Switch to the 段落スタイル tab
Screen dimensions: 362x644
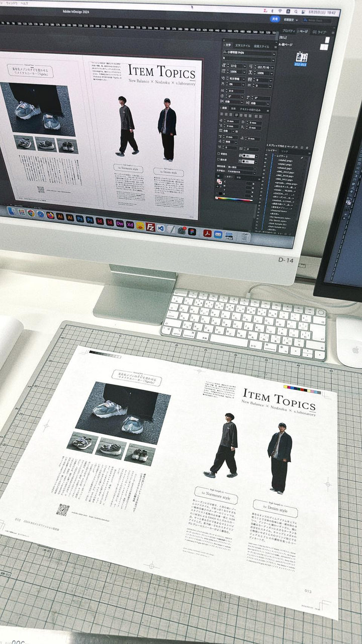(x=261, y=46)
